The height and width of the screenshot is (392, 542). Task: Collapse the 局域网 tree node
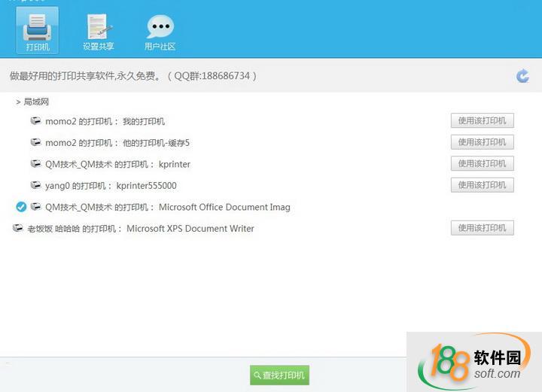tap(18, 102)
